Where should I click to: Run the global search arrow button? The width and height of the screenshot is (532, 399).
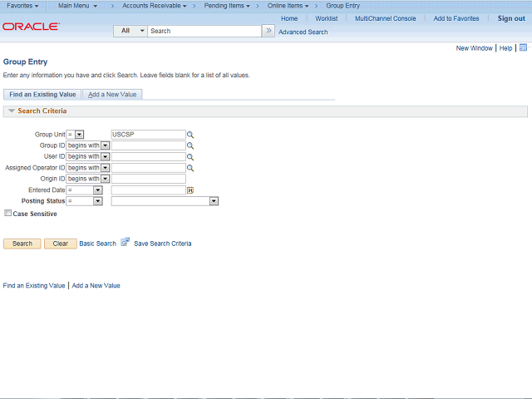point(268,31)
